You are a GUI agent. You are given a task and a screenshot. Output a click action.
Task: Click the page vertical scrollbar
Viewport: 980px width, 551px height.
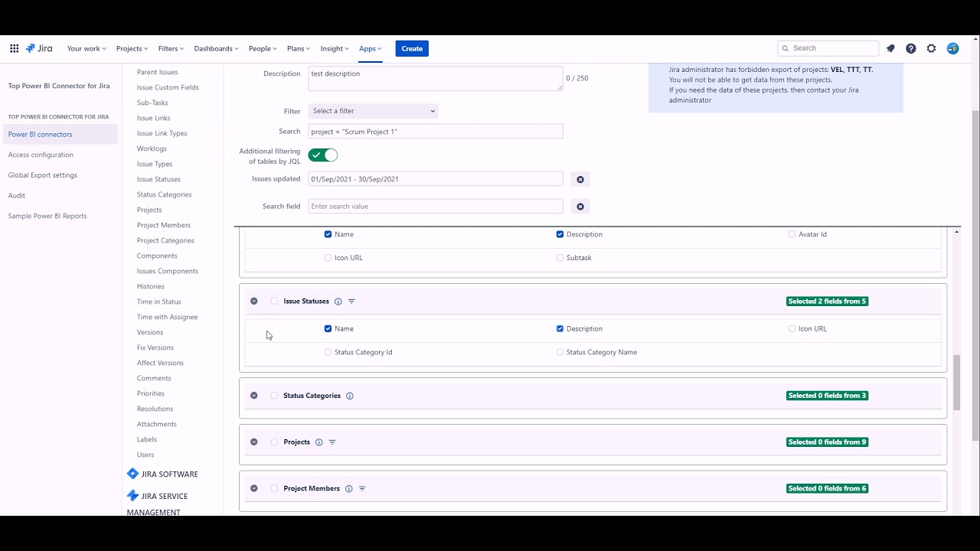[x=975, y=275]
